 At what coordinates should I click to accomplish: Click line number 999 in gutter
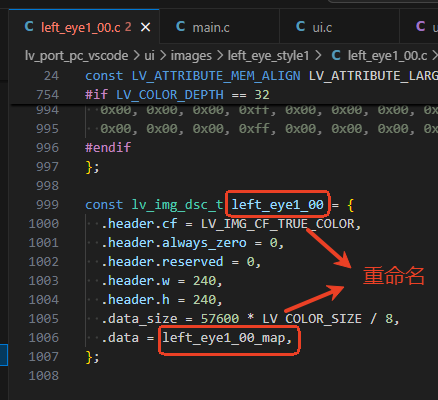(47, 204)
